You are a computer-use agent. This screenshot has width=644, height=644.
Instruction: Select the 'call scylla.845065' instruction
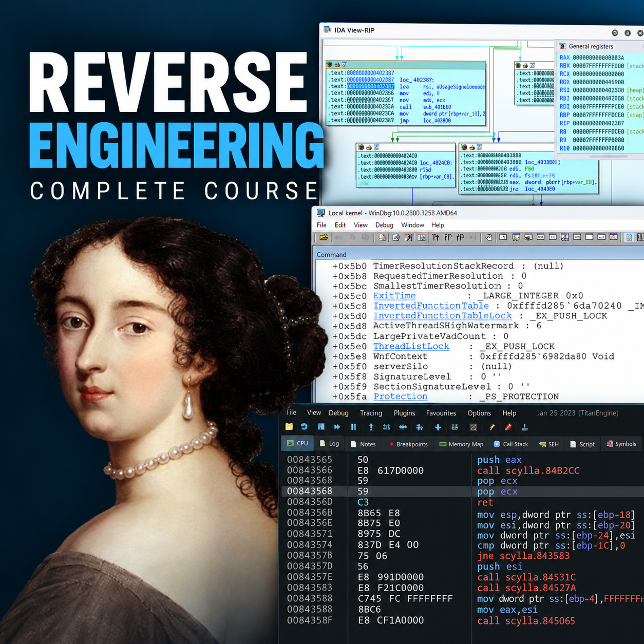[526, 620]
